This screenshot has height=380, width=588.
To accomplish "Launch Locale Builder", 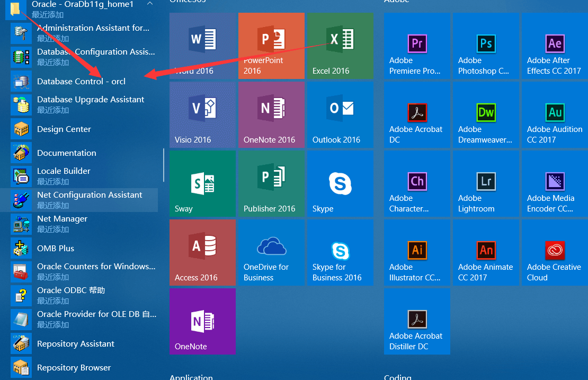I will 79,176.
